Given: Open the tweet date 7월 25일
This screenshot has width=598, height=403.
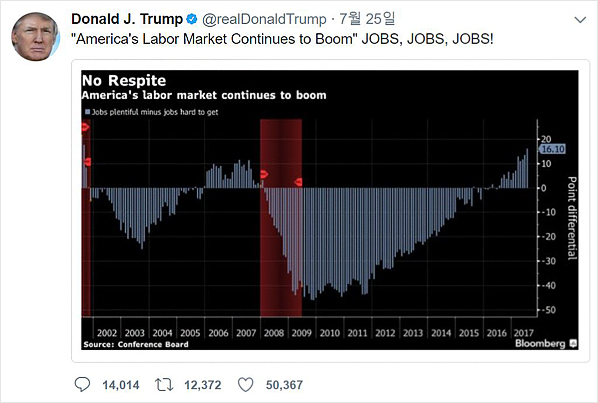Looking at the screenshot, I should tap(367, 19).
